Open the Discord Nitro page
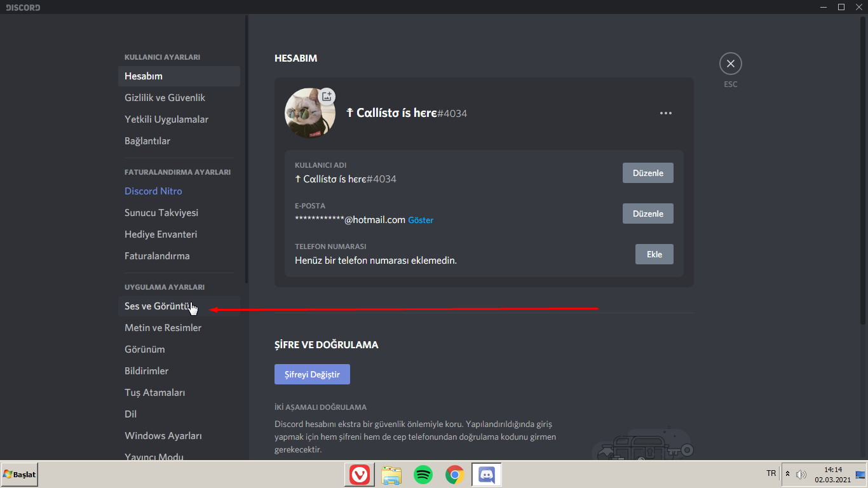 [179, 191]
